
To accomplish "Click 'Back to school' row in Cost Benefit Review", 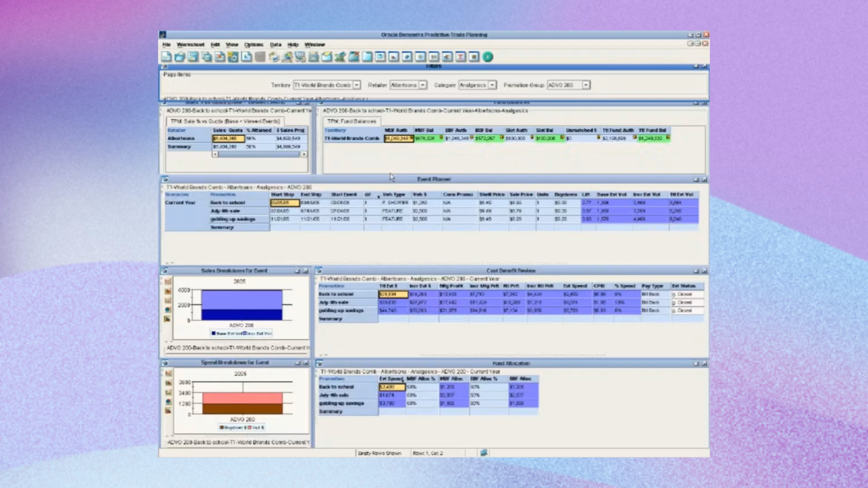I will (x=511, y=294).
